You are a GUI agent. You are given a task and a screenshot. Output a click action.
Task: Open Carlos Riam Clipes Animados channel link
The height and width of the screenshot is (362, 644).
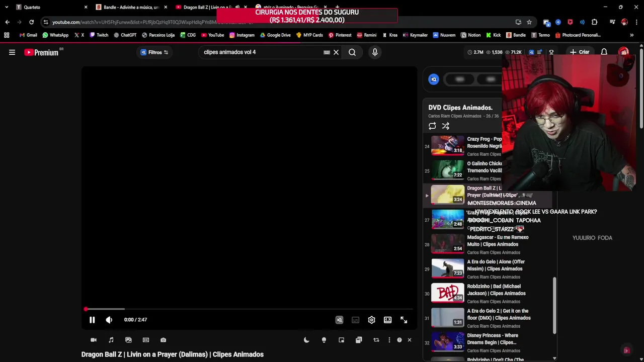click(x=455, y=116)
